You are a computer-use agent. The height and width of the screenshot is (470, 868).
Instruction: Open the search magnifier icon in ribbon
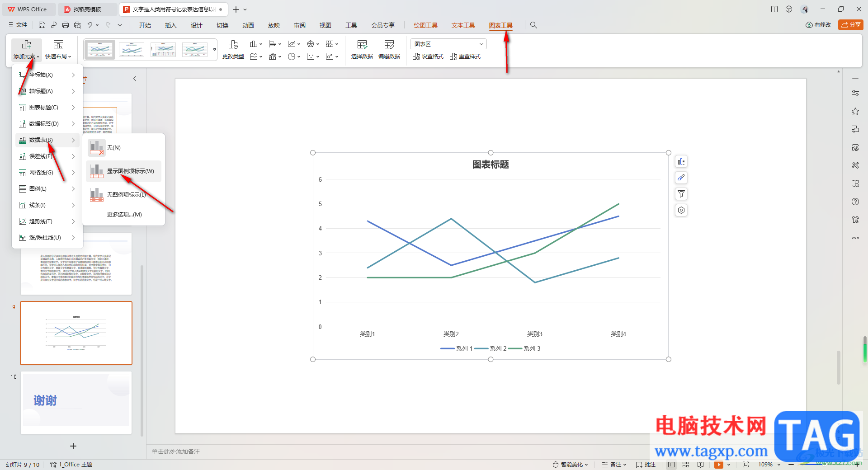point(533,25)
